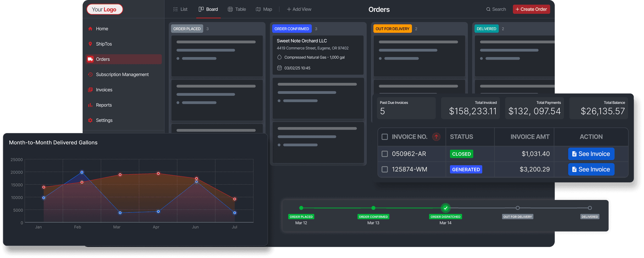Click the Order Confirmed progress node Mar 13

(373, 208)
